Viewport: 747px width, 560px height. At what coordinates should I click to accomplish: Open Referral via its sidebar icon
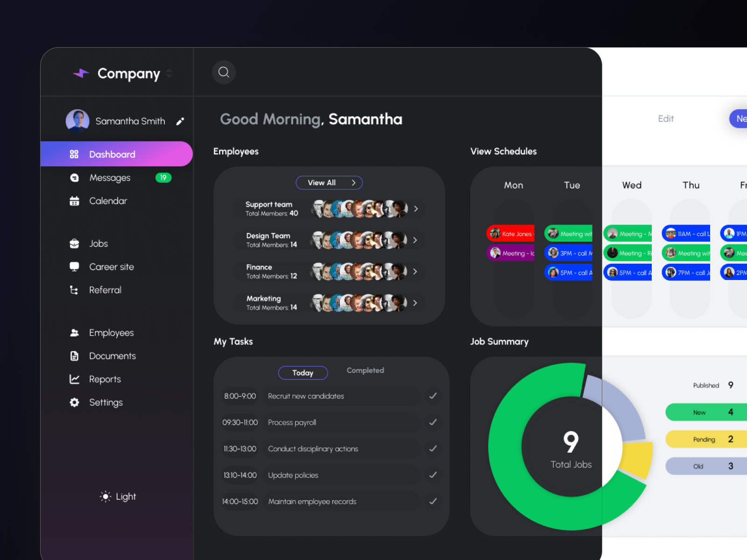click(74, 290)
